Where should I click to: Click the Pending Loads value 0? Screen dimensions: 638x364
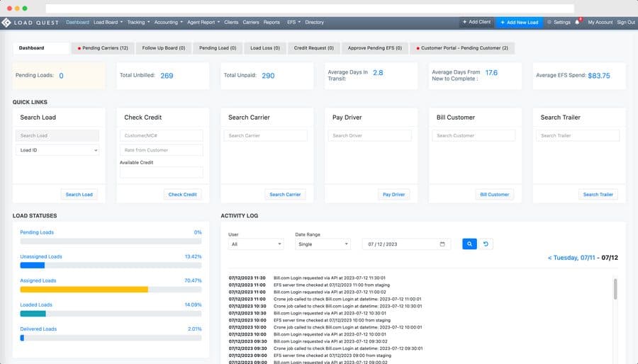(61, 76)
